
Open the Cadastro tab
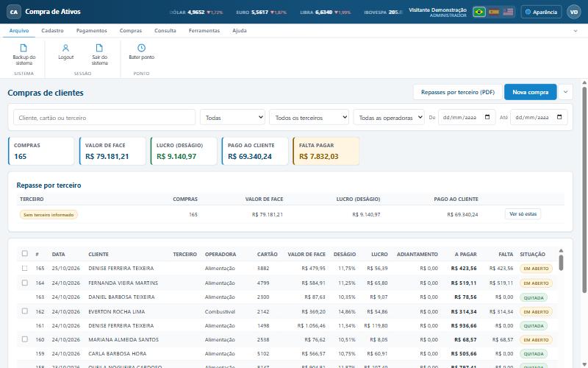pyautogui.click(x=52, y=31)
